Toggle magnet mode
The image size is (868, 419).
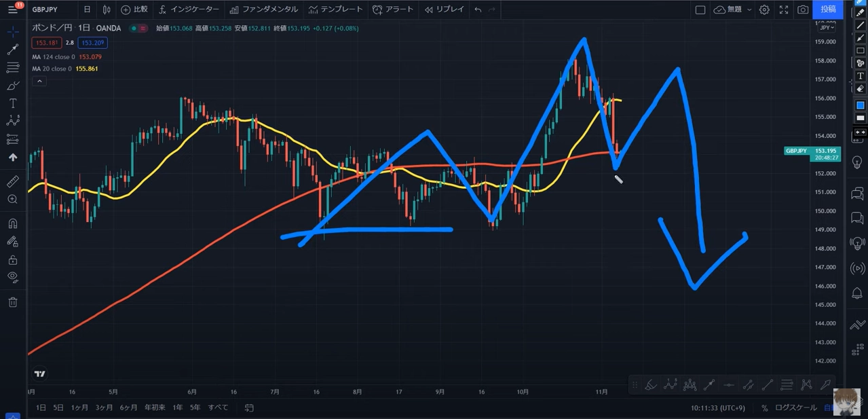(x=12, y=223)
